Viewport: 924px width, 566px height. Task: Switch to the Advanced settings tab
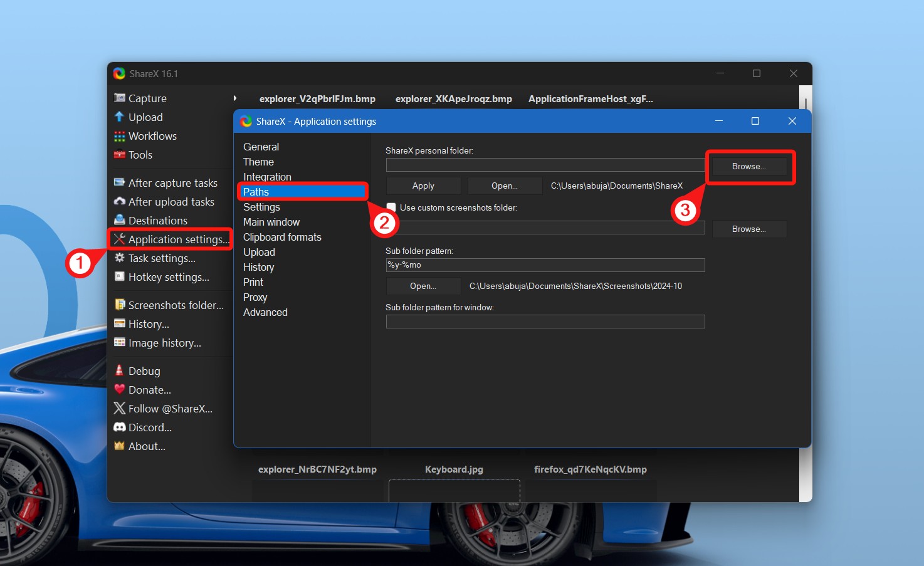click(265, 312)
